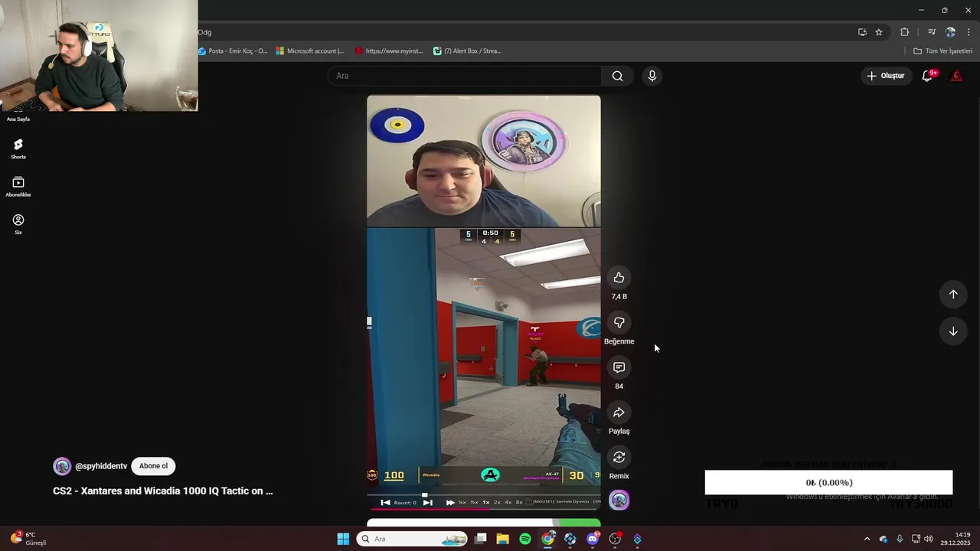Click the install app icon in address bar
980x551 pixels.
tap(862, 32)
